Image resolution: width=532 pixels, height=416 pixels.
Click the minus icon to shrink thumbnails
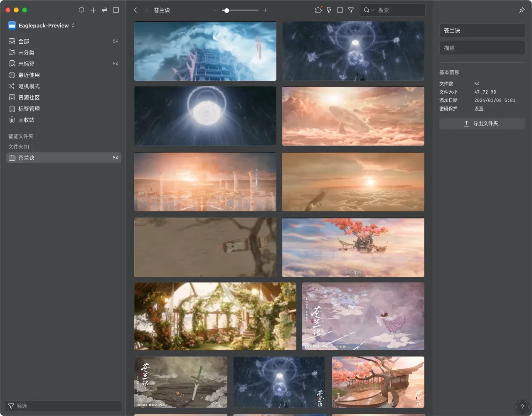(x=215, y=10)
